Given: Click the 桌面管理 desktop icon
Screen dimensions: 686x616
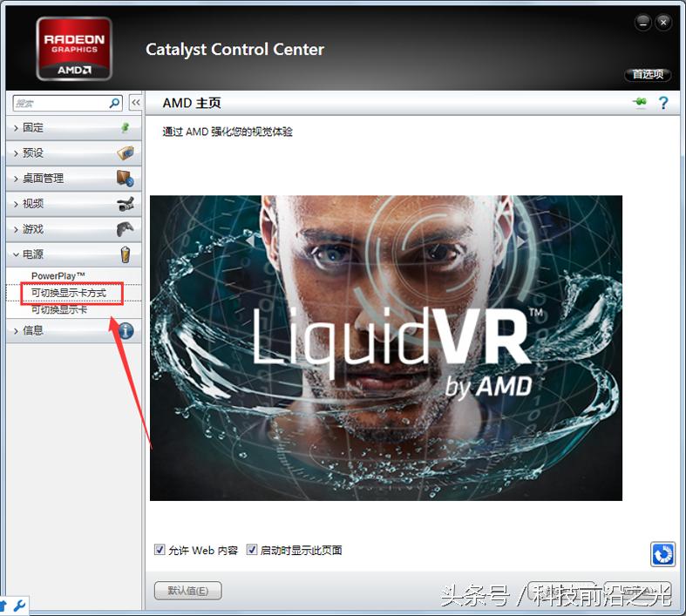Looking at the screenshot, I should pos(126,179).
